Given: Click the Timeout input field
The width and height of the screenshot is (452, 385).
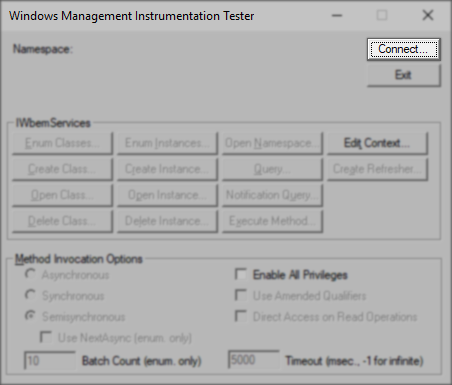Looking at the screenshot, I should tap(253, 360).
